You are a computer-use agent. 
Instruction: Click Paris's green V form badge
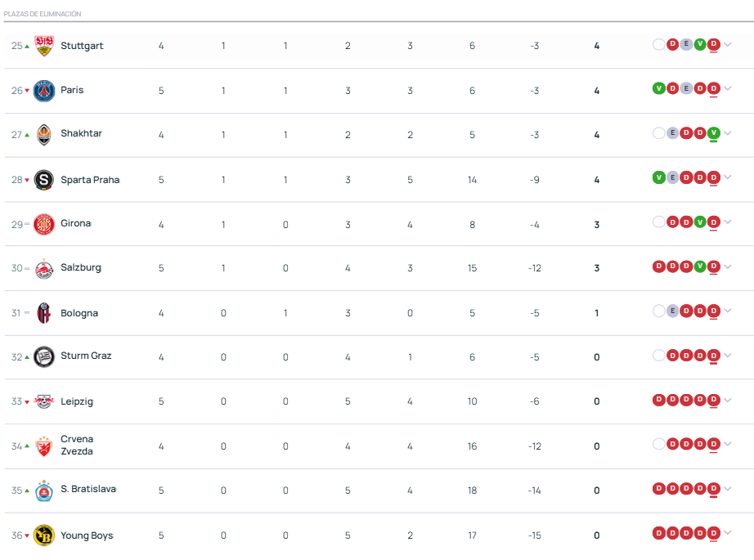[x=659, y=88]
